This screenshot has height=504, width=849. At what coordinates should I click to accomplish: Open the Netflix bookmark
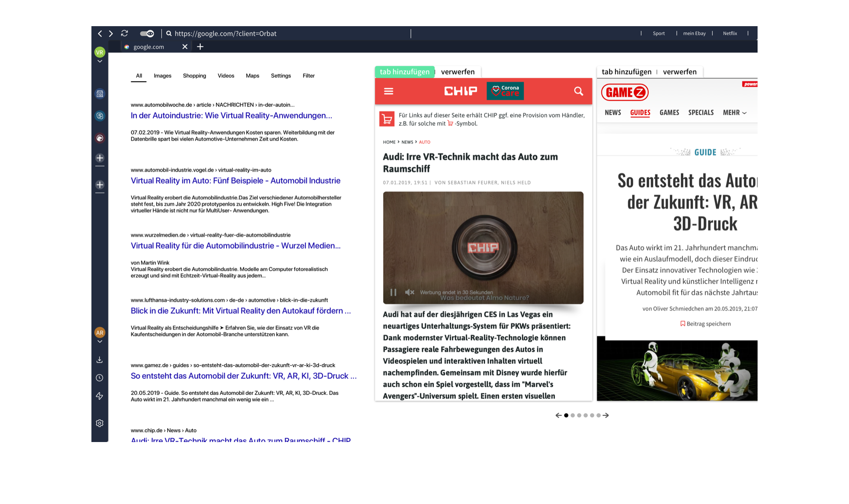[730, 34]
